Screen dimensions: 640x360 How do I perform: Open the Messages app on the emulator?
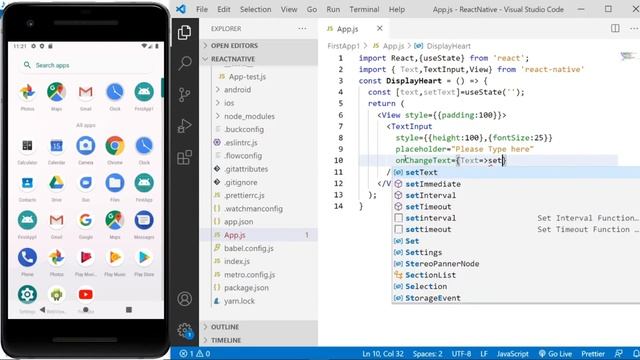coord(144,220)
